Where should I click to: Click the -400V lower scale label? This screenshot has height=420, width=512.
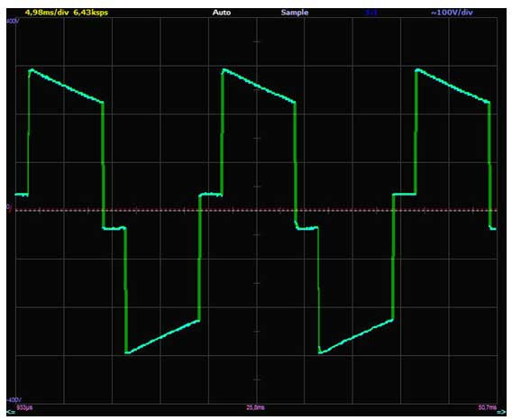click(x=14, y=400)
